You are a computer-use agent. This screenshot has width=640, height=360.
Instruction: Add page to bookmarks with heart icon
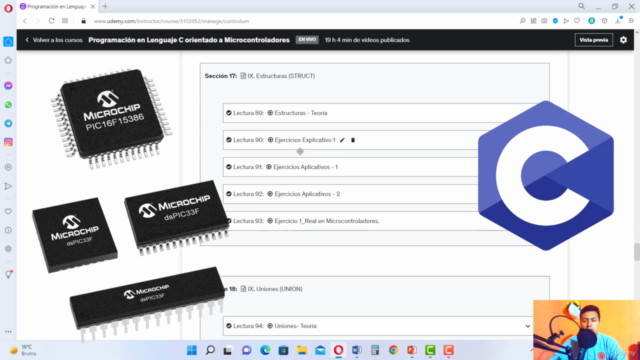click(577, 21)
